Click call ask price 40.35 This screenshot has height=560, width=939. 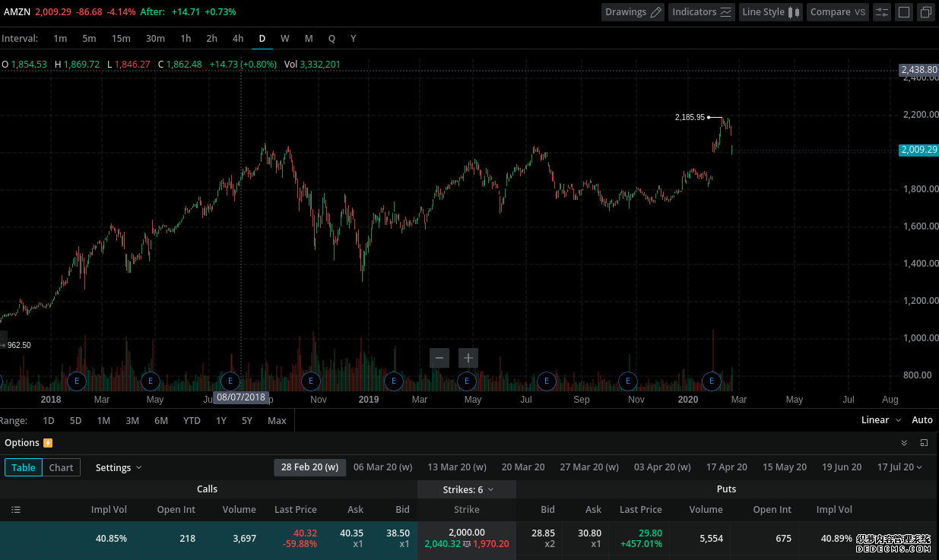[x=351, y=533]
